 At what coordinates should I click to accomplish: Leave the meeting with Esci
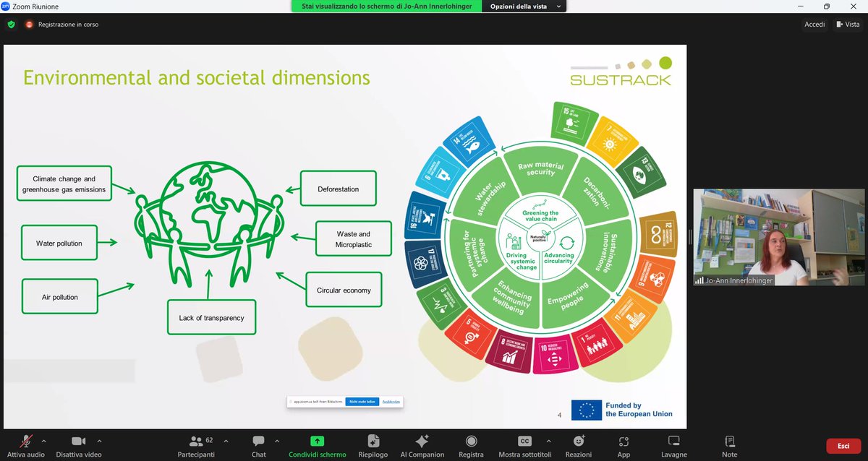(843, 446)
